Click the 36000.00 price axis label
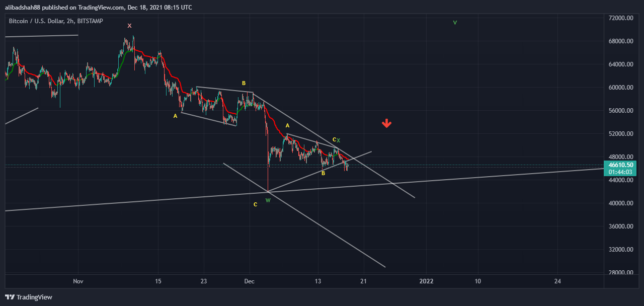Screen dimensions: 644x306 pyautogui.click(x=621, y=226)
